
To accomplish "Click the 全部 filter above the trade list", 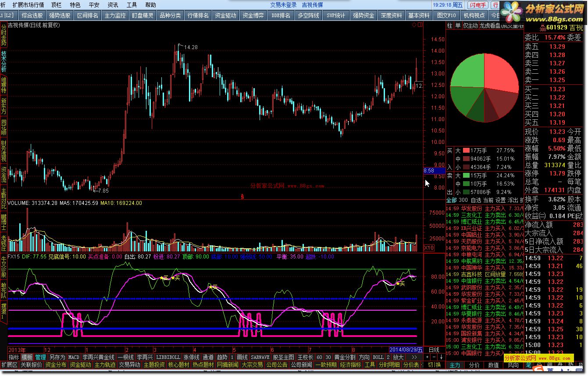I will (x=451, y=201).
